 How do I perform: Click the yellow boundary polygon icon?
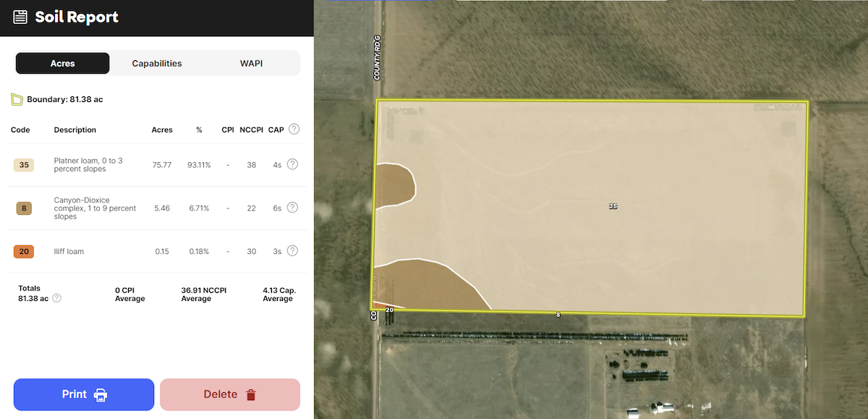click(17, 99)
